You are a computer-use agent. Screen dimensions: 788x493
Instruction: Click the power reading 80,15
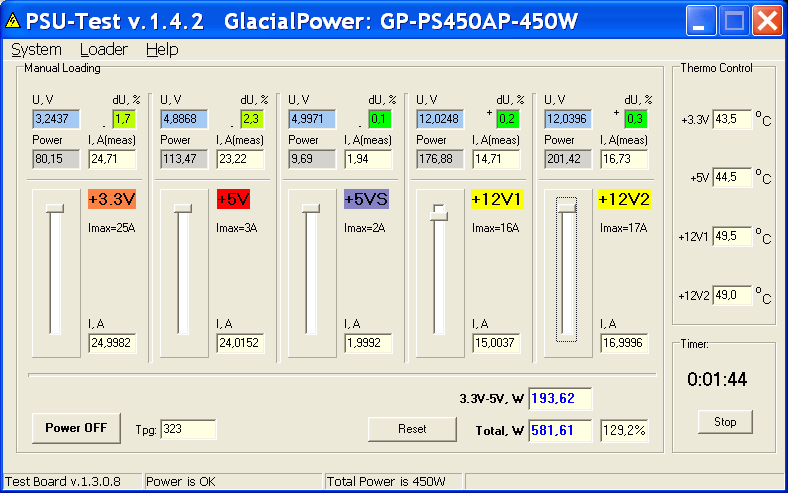56,159
